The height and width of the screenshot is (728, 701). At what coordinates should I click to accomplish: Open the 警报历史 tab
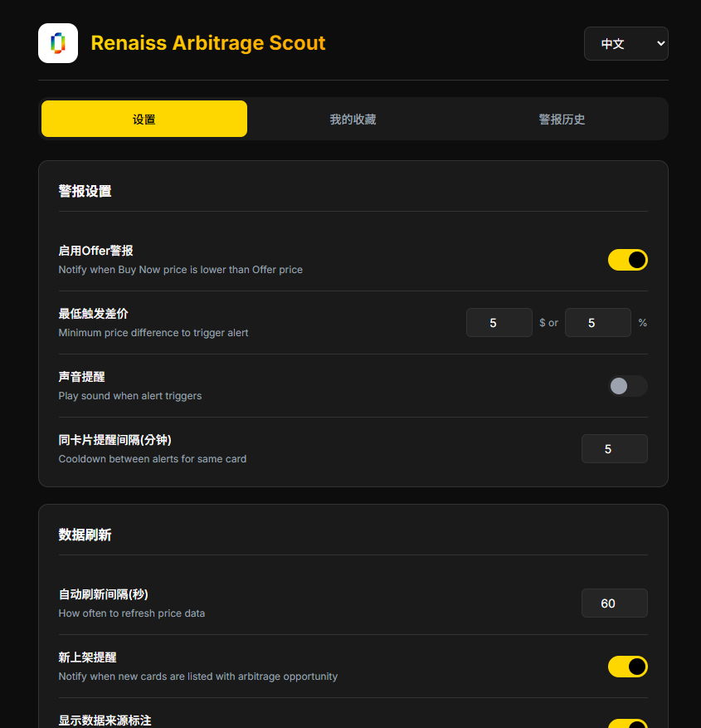click(x=562, y=119)
